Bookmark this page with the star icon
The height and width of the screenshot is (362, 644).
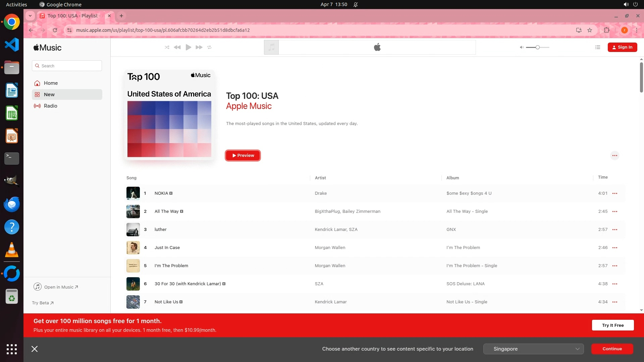pos(590,30)
